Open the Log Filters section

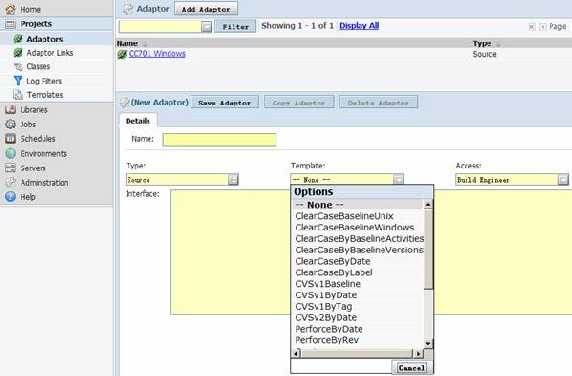44,81
